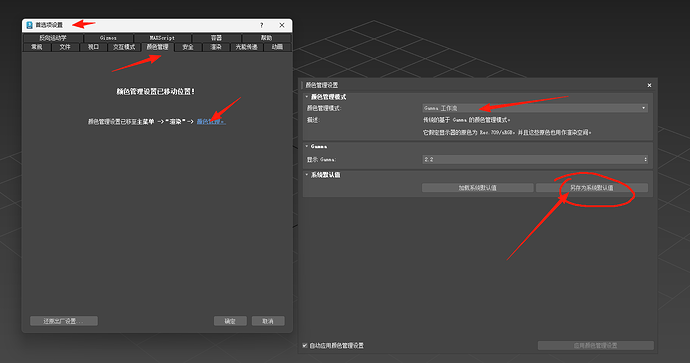Click the 3ds Max app icon in title bar
Screen dimensions: 690x363
point(29,25)
